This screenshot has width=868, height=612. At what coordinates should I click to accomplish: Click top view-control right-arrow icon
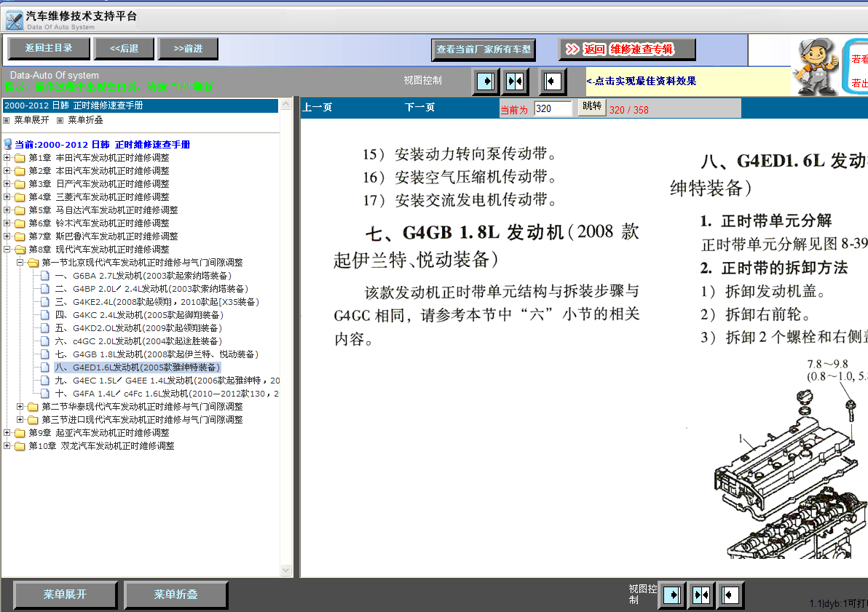[x=486, y=82]
